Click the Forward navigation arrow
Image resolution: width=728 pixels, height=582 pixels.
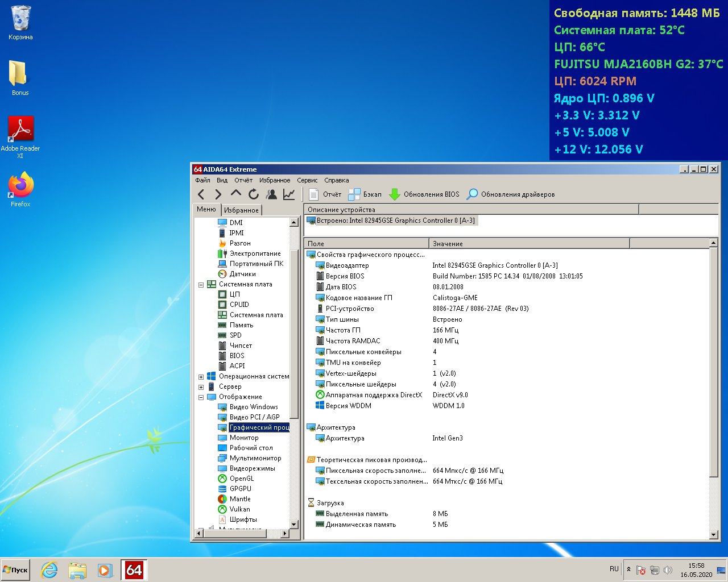[218, 194]
